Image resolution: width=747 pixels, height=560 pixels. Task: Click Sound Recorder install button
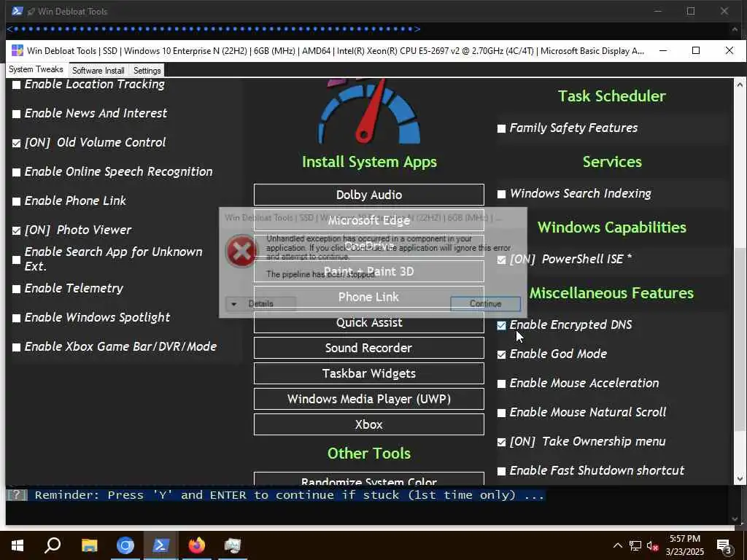point(368,348)
